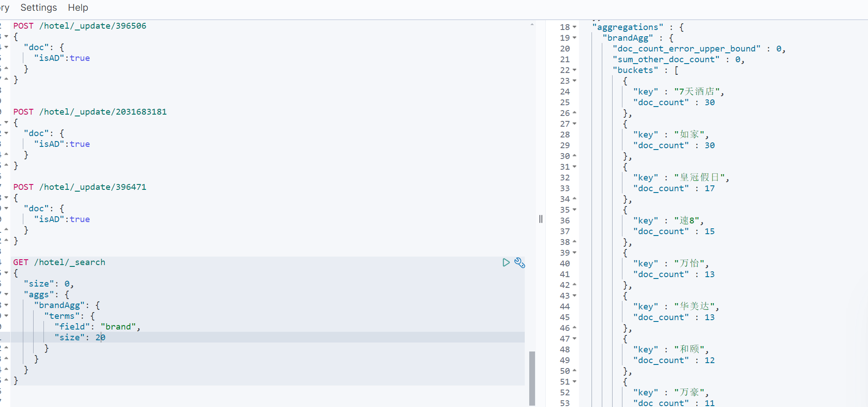Click the "7天酒店" key value

[697, 92]
